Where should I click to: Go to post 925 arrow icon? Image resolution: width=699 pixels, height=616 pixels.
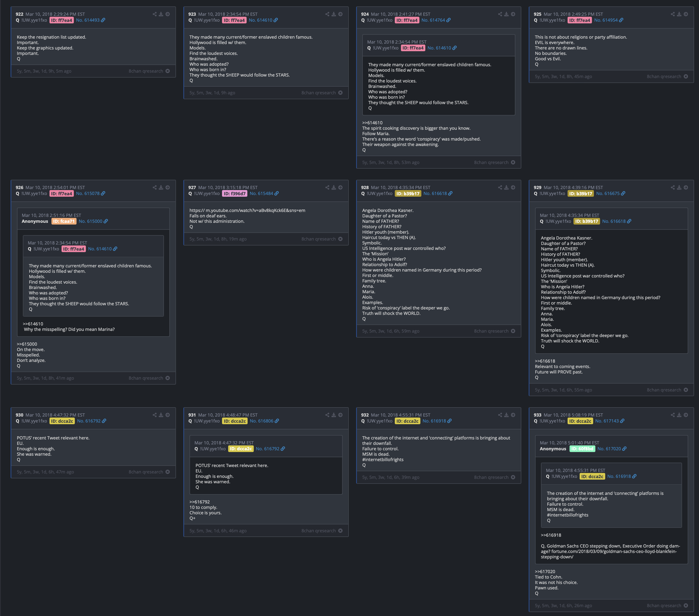click(686, 14)
